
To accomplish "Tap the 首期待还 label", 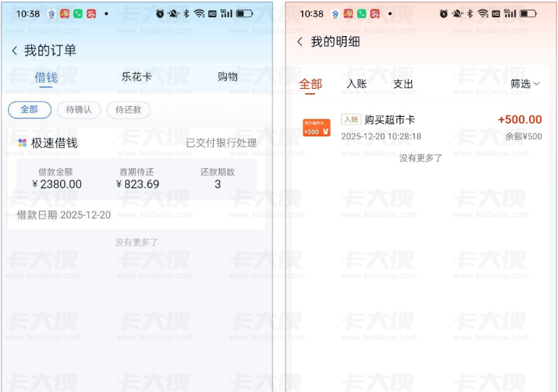I will point(137,172).
